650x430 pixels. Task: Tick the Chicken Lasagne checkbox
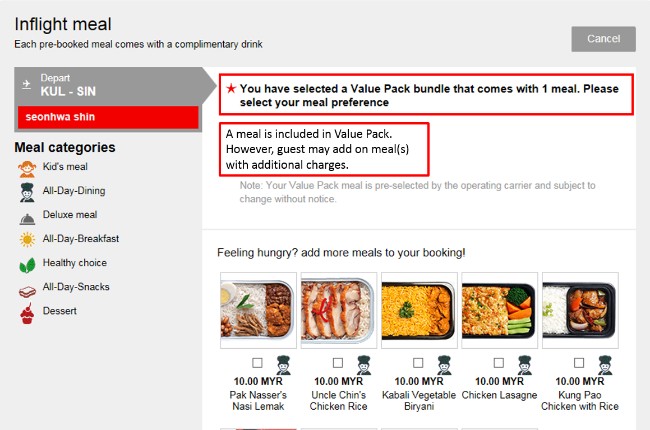click(499, 363)
